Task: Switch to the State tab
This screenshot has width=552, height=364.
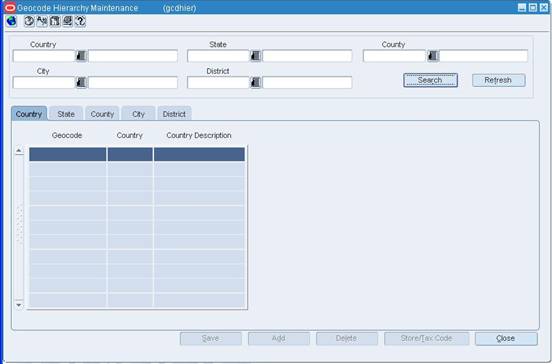Action: [66, 114]
